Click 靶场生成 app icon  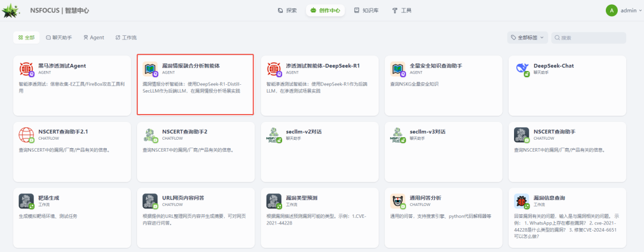click(27, 201)
